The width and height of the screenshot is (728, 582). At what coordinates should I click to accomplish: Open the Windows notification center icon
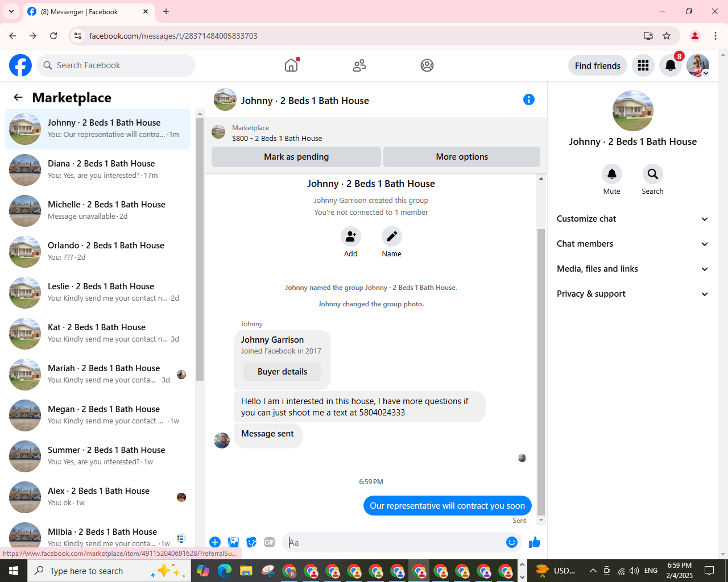pos(709,571)
